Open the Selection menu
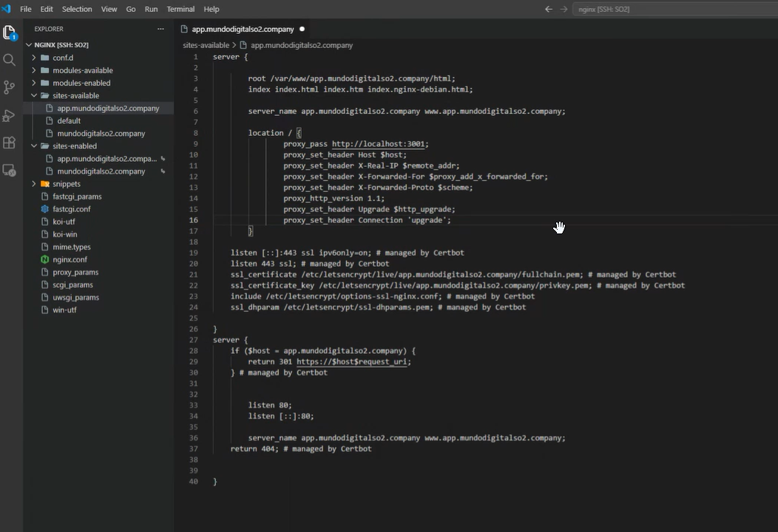Viewport: 778px width, 532px height. (x=77, y=9)
